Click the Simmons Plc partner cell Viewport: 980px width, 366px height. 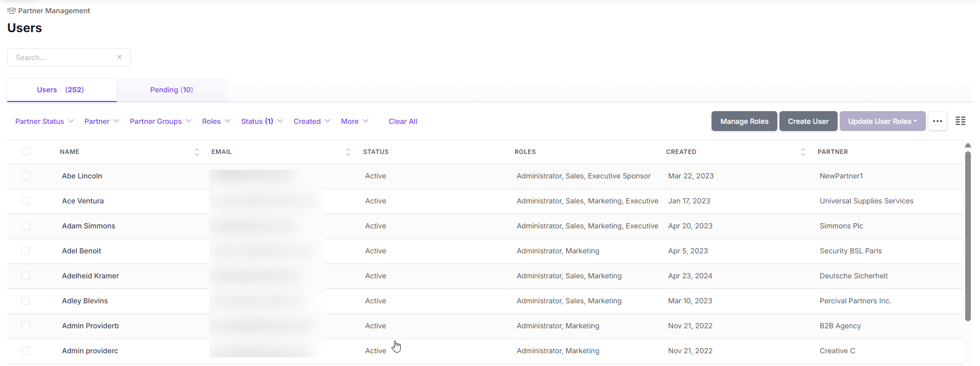pos(841,226)
